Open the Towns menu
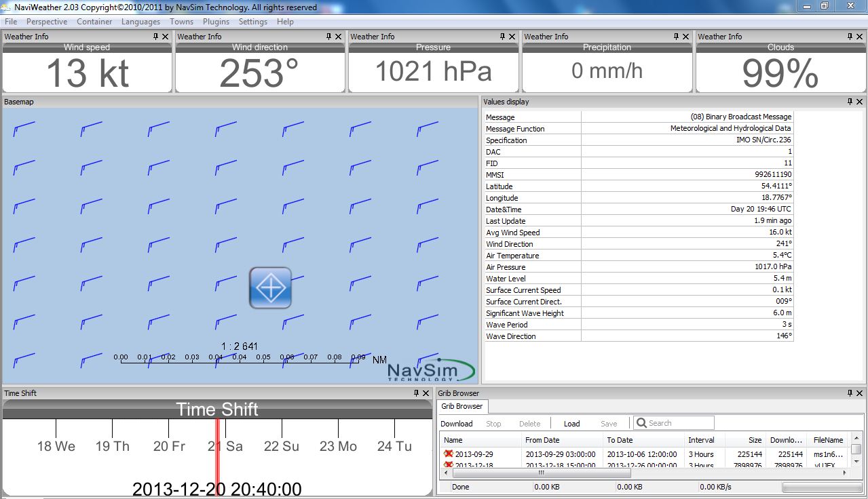The image size is (868, 499). tap(181, 22)
